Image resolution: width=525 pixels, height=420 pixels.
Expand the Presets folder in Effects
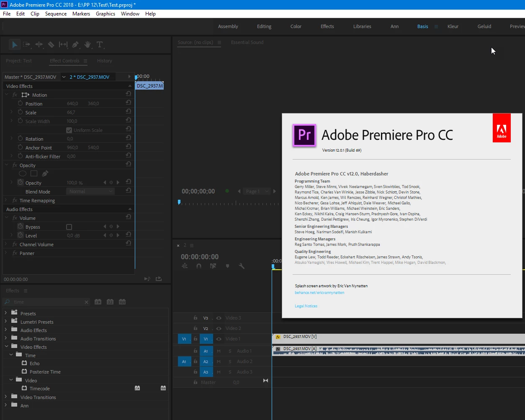pyautogui.click(x=6, y=313)
